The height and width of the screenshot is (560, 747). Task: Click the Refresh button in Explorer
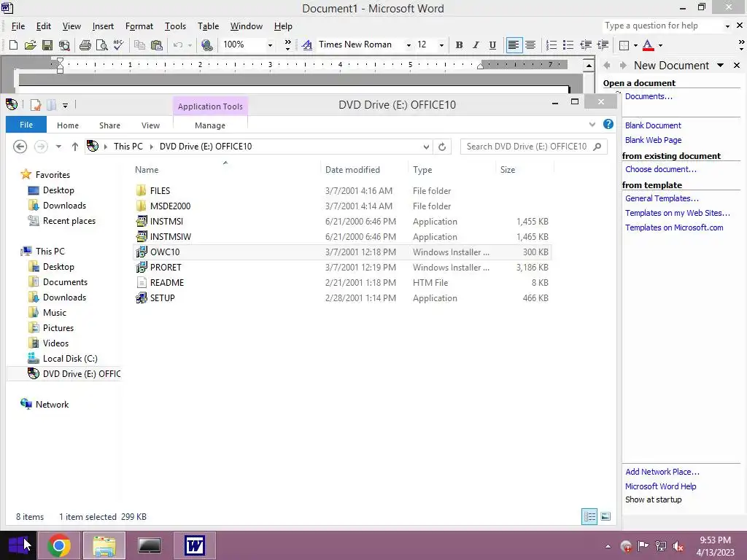(x=442, y=147)
